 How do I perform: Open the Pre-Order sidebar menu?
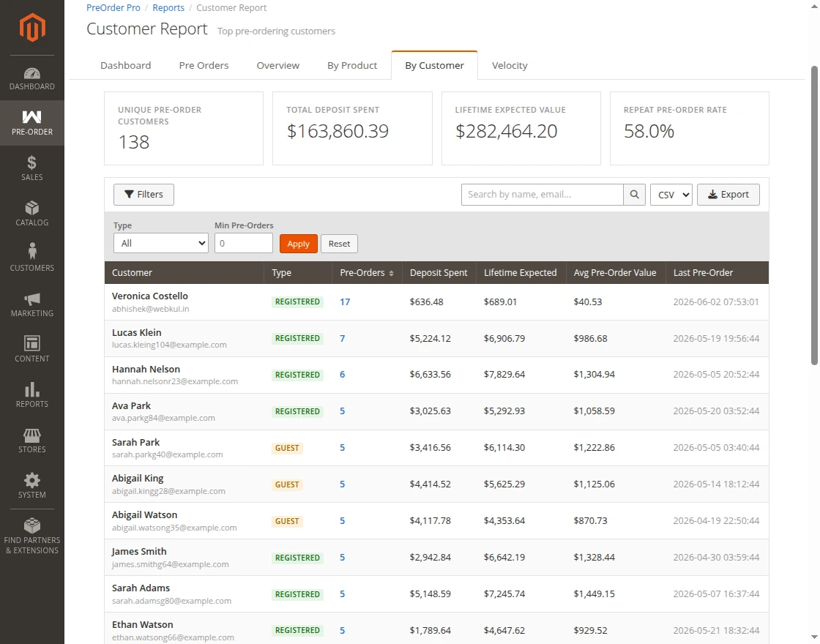coord(32,123)
